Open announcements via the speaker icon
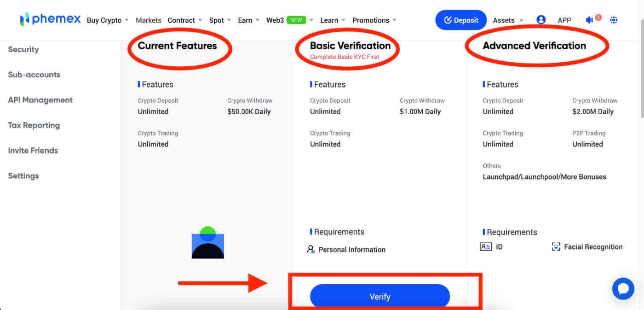644x310 pixels. pyautogui.click(x=589, y=20)
